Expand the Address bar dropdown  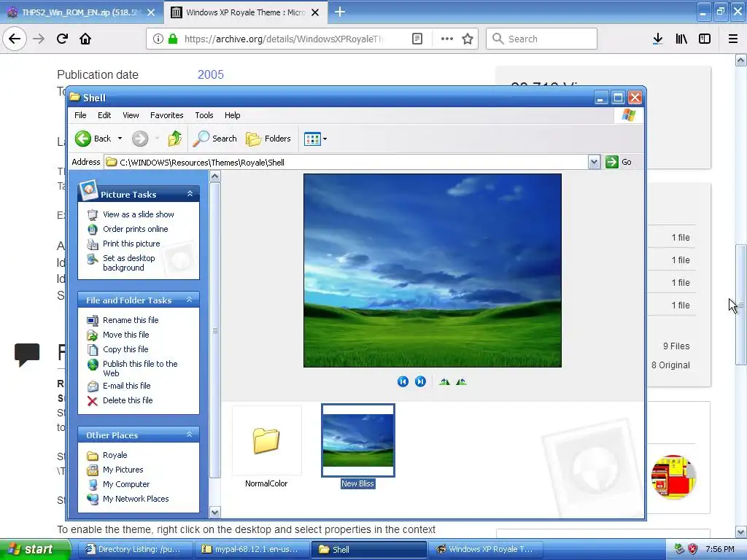(x=594, y=162)
